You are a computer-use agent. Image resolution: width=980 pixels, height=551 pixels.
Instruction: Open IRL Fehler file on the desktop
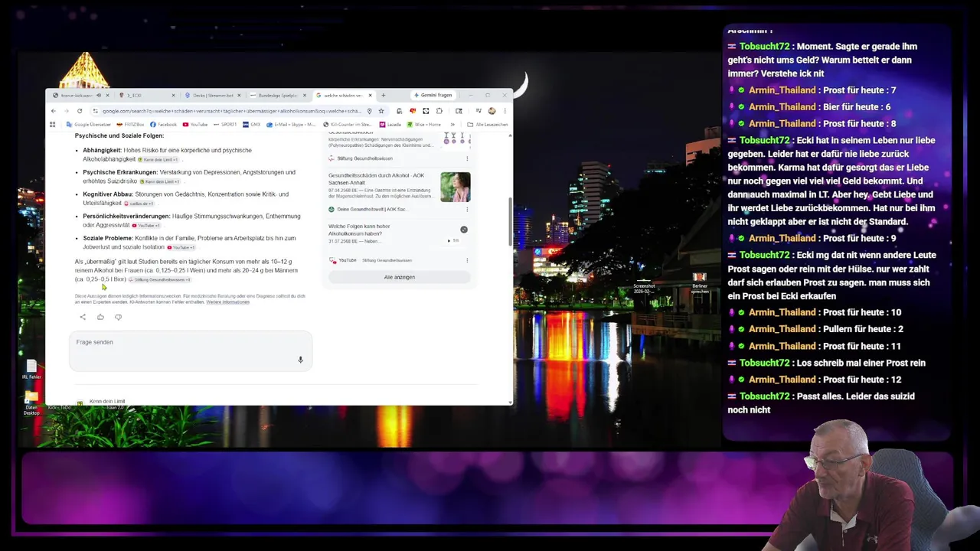[x=31, y=370]
